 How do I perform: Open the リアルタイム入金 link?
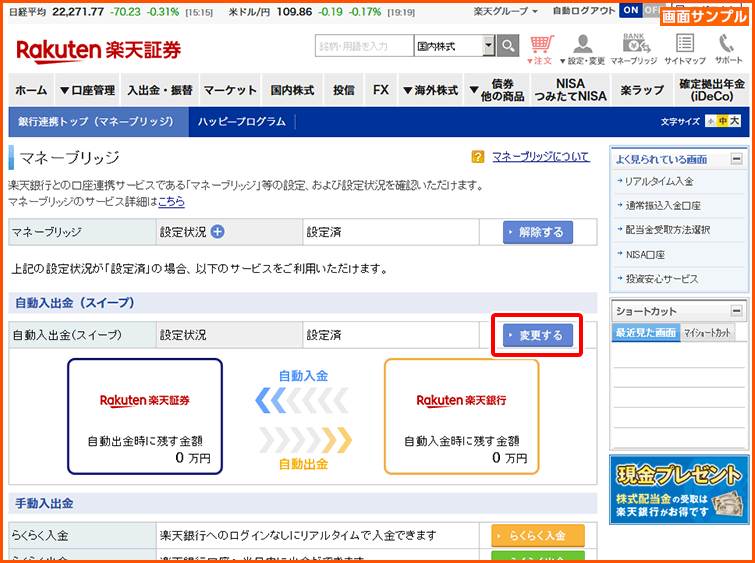pos(659,182)
